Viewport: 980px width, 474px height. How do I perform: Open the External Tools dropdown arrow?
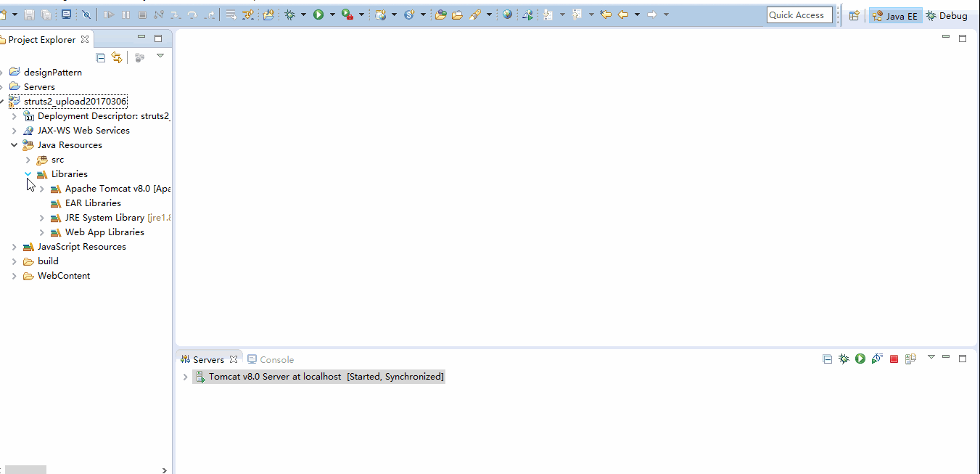click(x=361, y=15)
